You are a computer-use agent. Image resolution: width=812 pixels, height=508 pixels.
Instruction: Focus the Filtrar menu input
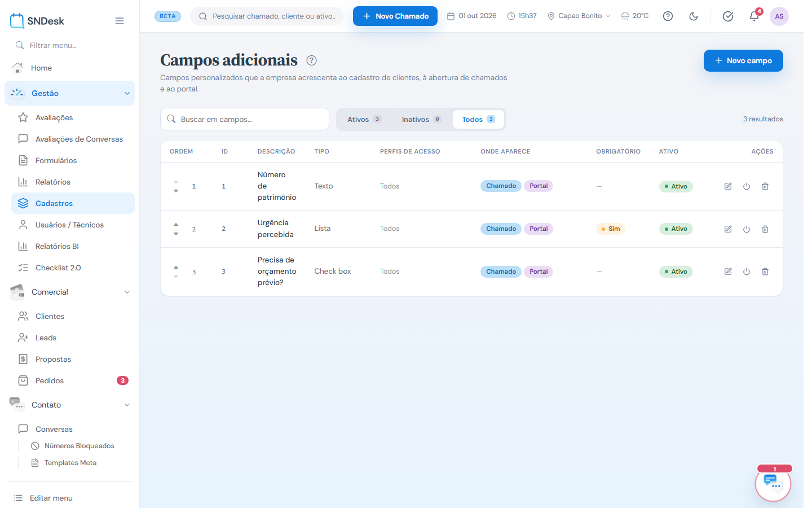click(70, 45)
